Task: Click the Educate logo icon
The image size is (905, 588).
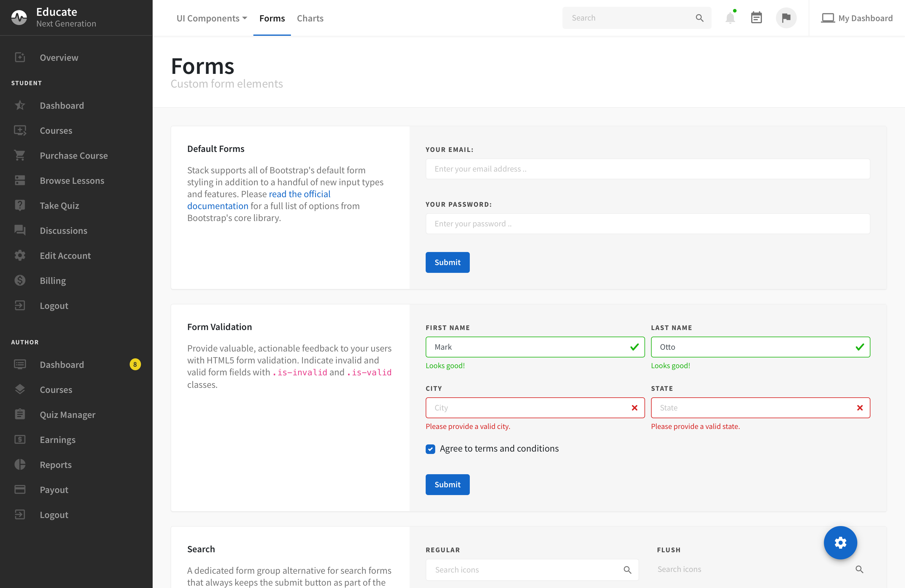Action: tap(19, 18)
